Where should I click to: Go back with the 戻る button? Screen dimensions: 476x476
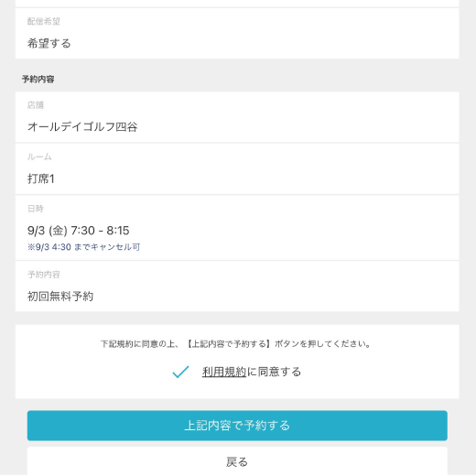coord(237,461)
